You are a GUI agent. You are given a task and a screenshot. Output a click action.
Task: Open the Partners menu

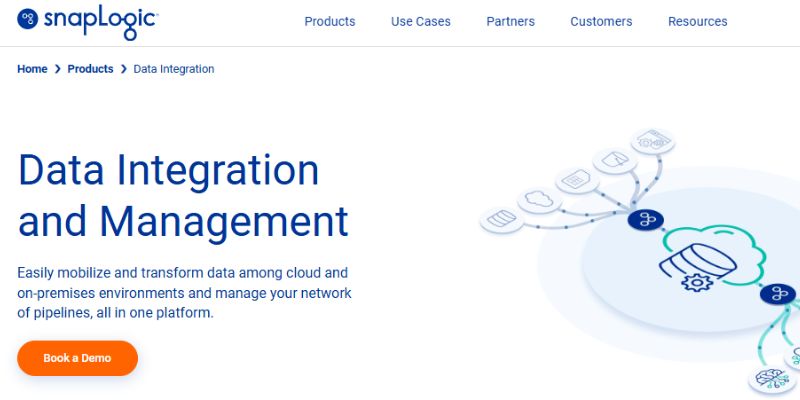510,21
